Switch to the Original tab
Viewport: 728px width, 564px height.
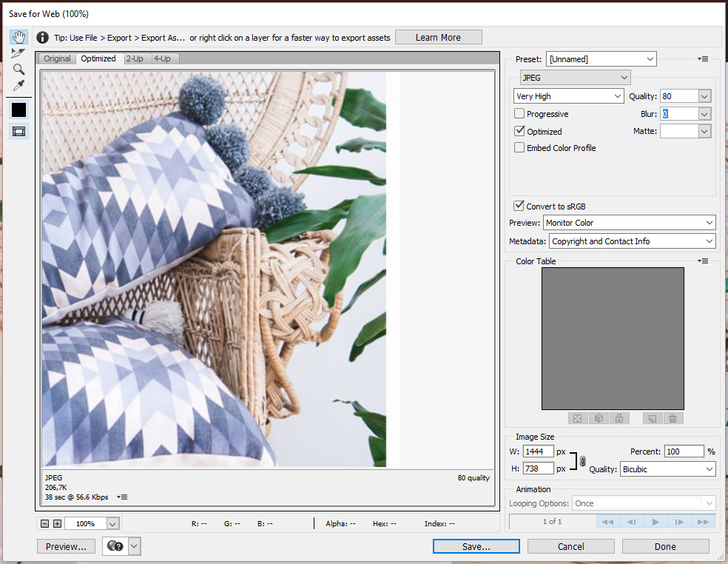click(x=57, y=58)
